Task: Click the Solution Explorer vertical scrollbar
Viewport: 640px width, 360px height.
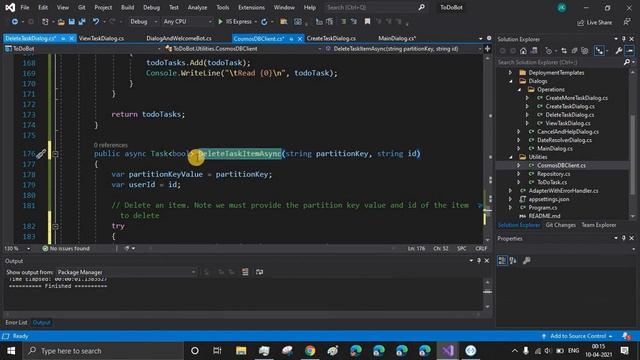Action: [x=633, y=143]
